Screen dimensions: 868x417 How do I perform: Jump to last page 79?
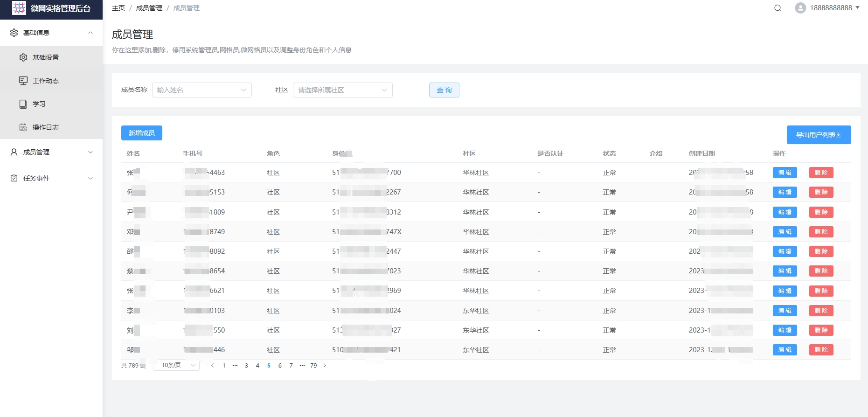pos(313,366)
